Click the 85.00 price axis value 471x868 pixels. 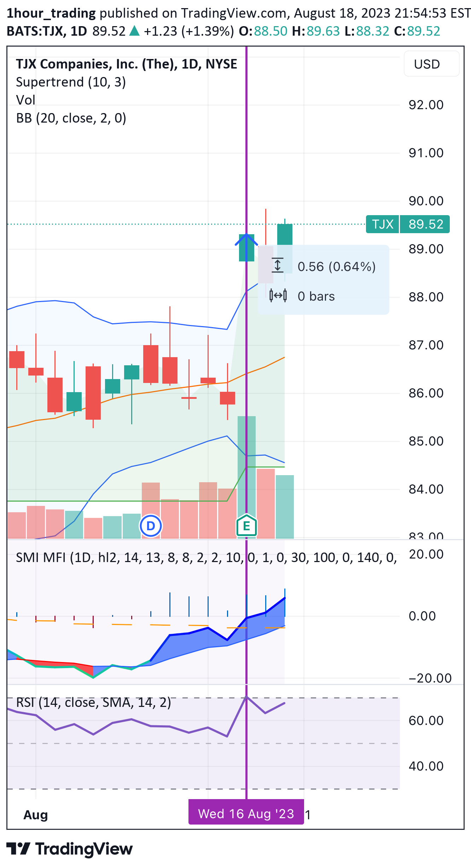pos(426,441)
